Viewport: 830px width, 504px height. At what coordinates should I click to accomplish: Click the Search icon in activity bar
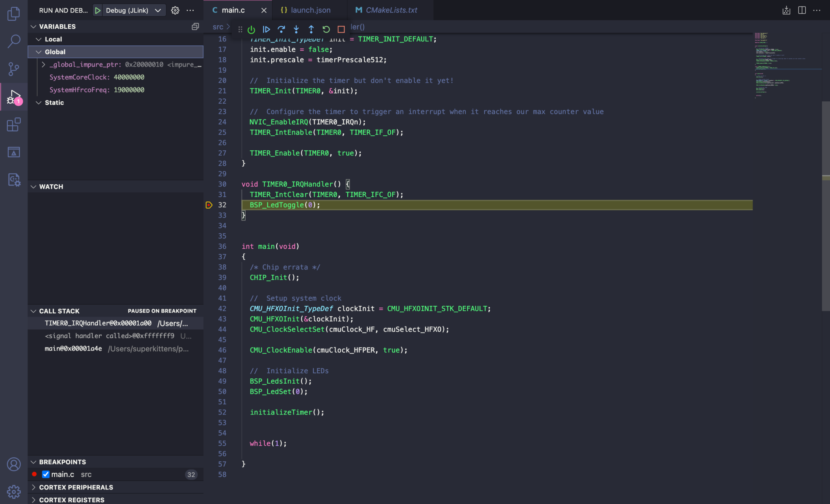[14, 41]
